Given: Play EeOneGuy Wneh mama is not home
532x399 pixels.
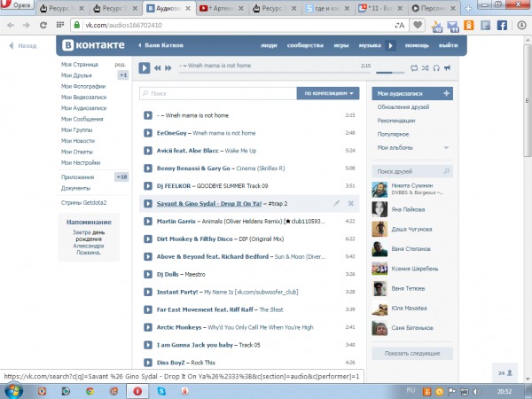Looking at the screenshot, I should click(148, 133).
